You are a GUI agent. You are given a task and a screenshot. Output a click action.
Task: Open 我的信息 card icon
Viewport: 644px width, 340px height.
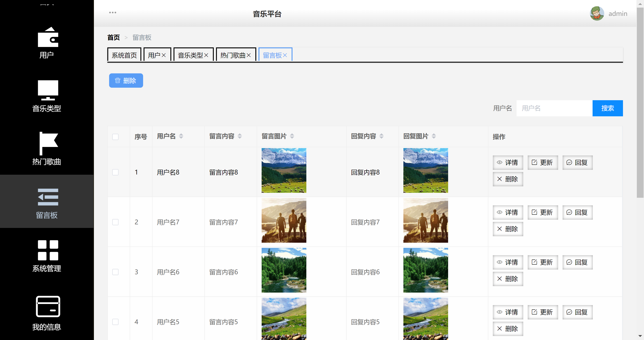[48, 306]
